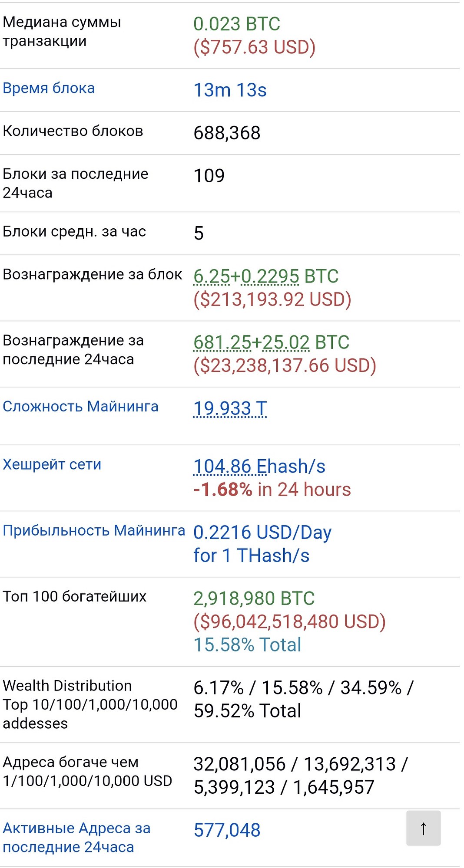The image size is (464, 868).
Task: Click the 681.25 24-hour reward amount
Action: (222, 342)
